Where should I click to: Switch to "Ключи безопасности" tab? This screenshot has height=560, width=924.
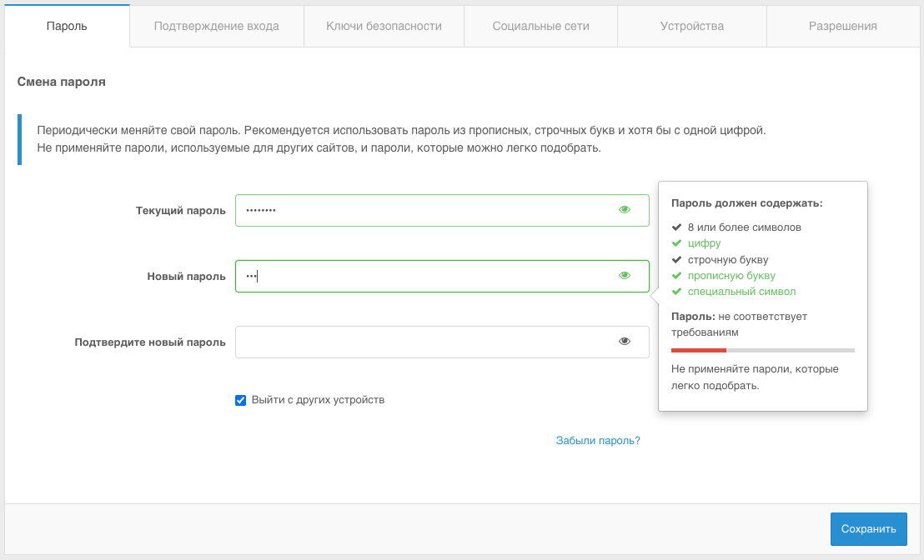(384, 26)
